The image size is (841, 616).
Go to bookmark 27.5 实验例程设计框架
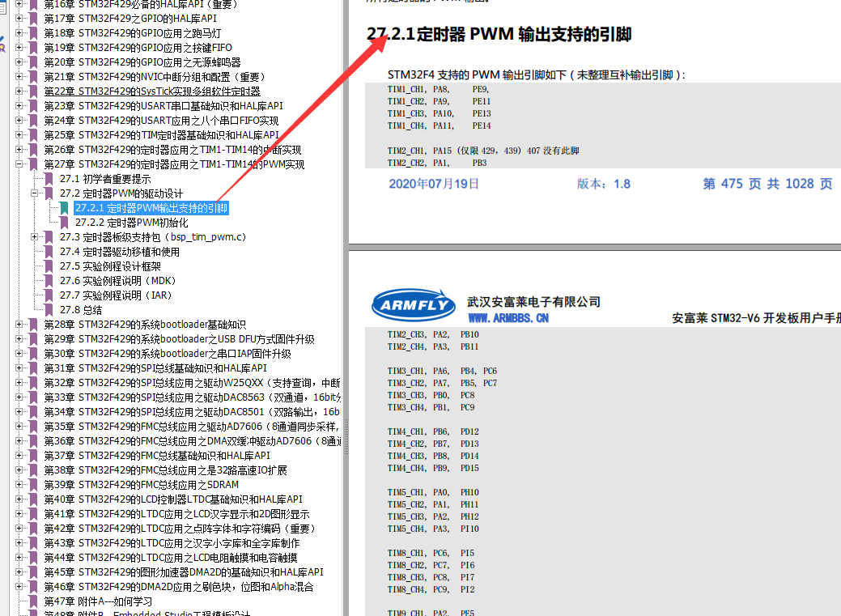110,266
